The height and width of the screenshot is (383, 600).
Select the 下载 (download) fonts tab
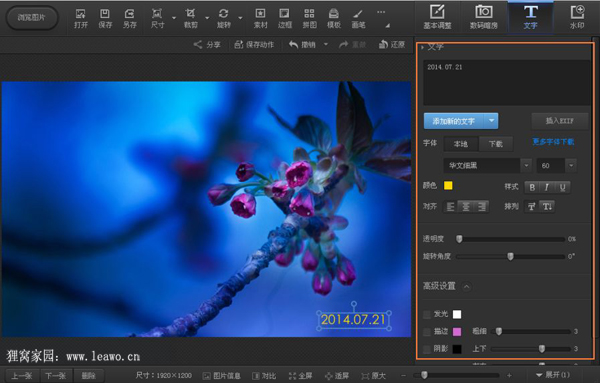[x=496, y=144]
